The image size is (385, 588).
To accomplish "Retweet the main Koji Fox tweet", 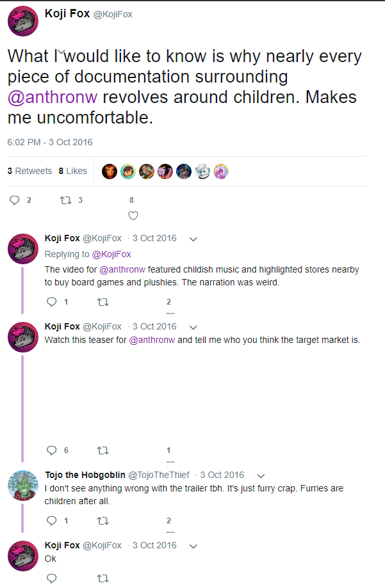I will (x=66, y=200).
